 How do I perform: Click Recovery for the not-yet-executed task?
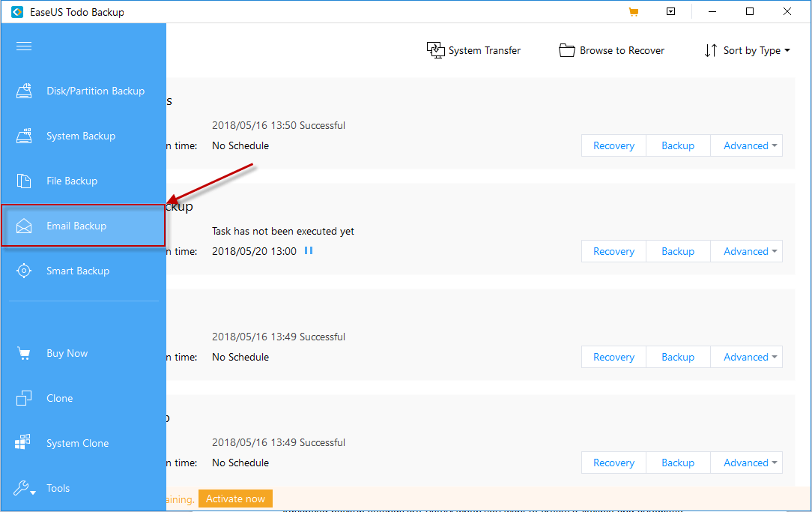613,251
